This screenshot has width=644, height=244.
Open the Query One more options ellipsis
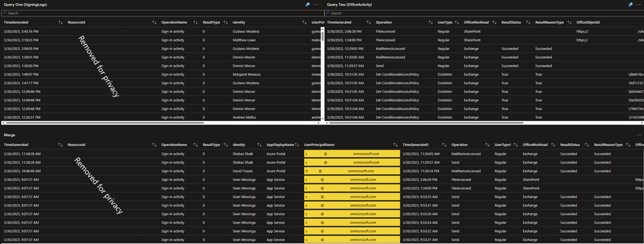[x=316, y=5]
